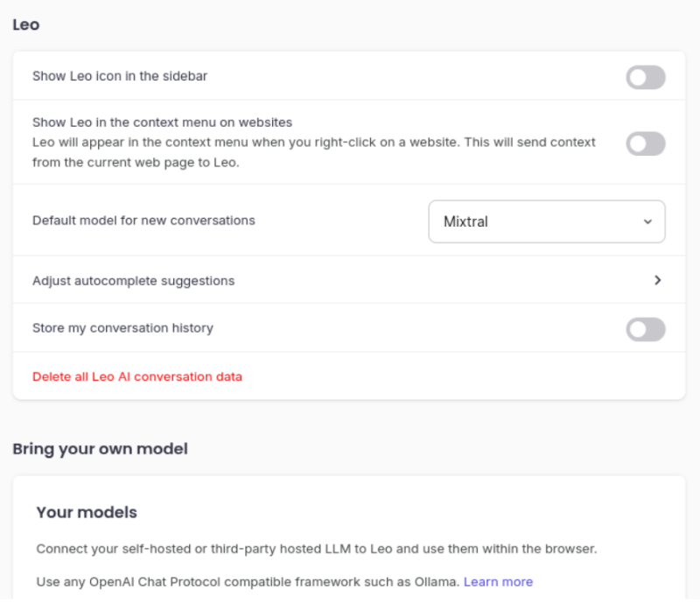Screen dimensions: 700x603
Task: Click the Mixtral value text in the dropdown
Action: 465,221
